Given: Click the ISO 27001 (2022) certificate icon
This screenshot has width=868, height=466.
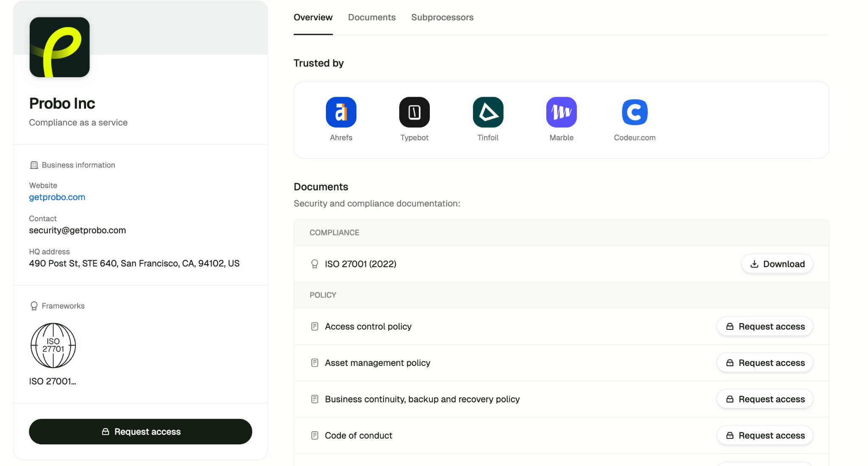Looking at the screenshot, I should point(314,264).
